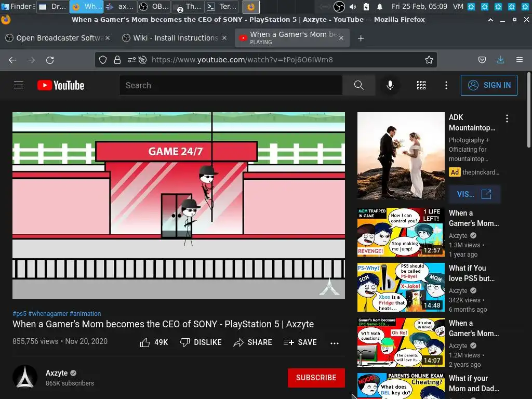Image resolution: width=532 pixels, height=399 pixels.
Task: Open the blocked autoplay icon in the address bar
Action: tap(142, 60)
